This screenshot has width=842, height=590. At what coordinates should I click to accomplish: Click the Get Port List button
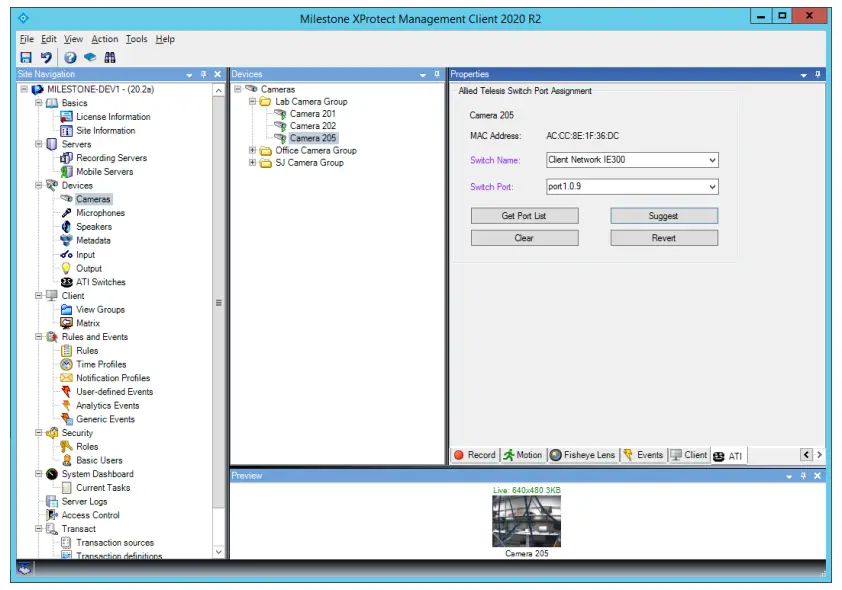524,216
